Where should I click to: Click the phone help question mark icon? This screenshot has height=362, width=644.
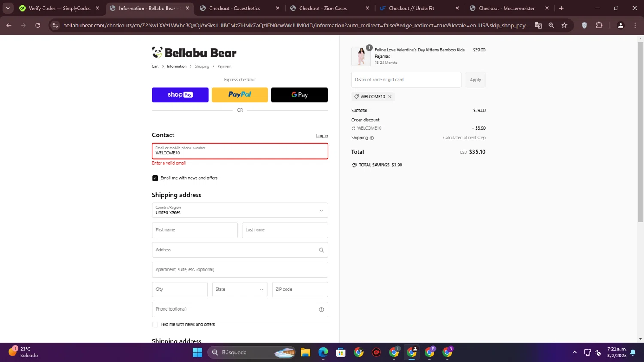321,310
